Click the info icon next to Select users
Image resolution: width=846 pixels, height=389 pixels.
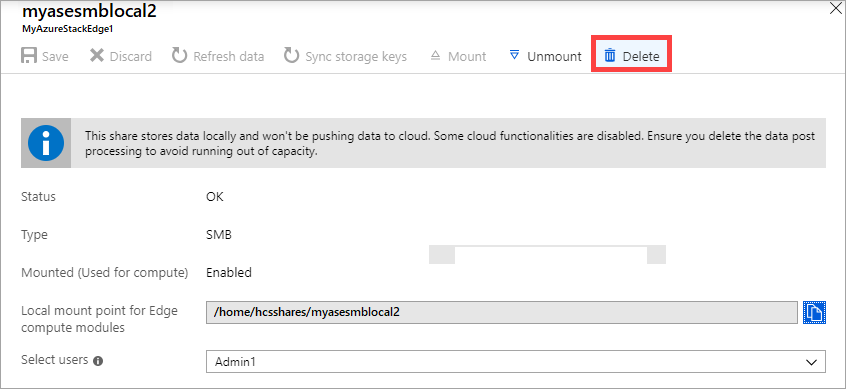pyautogui.click(x=98, y=361)
